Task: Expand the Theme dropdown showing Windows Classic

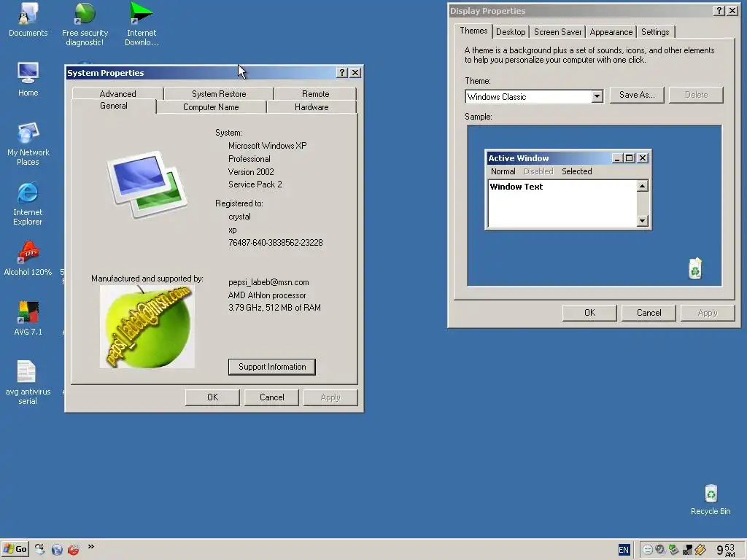Action: (x=597, y=97)
